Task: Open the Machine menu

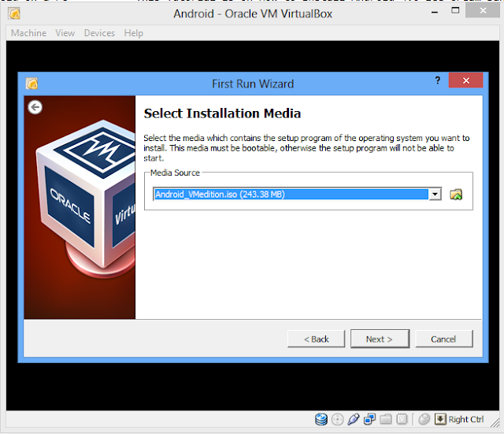Action: click(x=28, y=33)
